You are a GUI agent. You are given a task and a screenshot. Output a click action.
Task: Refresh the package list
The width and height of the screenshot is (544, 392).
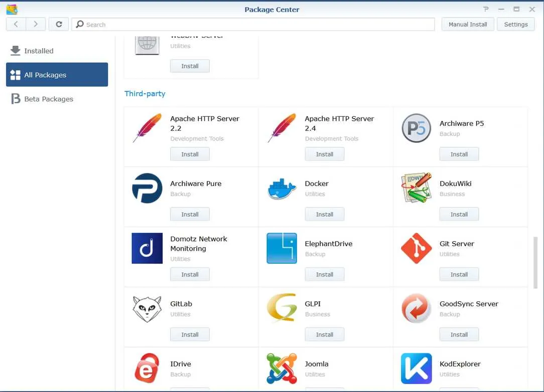[59, 24]
